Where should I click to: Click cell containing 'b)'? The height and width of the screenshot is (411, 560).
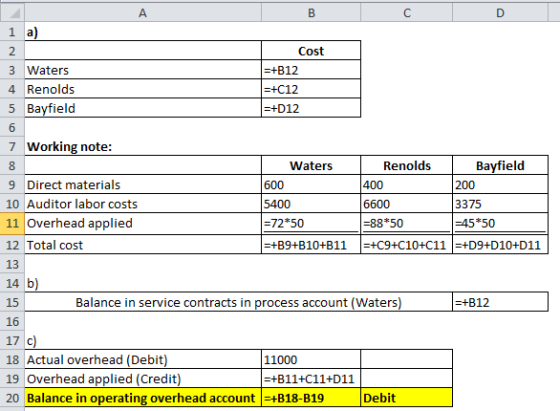(x=143, y=283)
